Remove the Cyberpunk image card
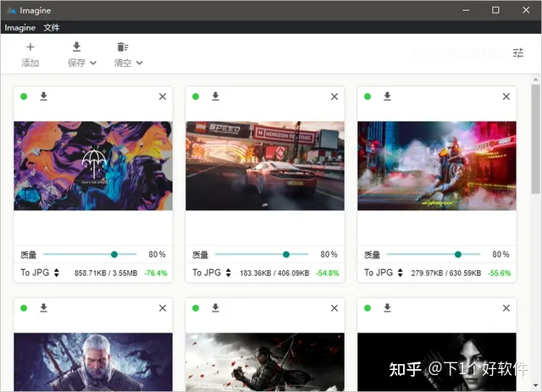Image resolution: width=542 pixels, height=392 pixels. (x=506, y=97)
